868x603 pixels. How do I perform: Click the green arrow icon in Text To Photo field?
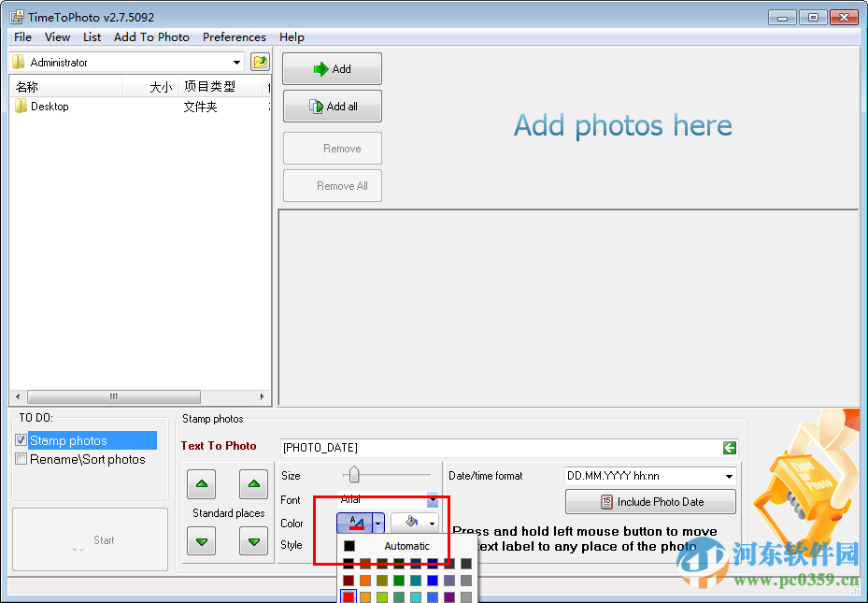coord(729,448)
